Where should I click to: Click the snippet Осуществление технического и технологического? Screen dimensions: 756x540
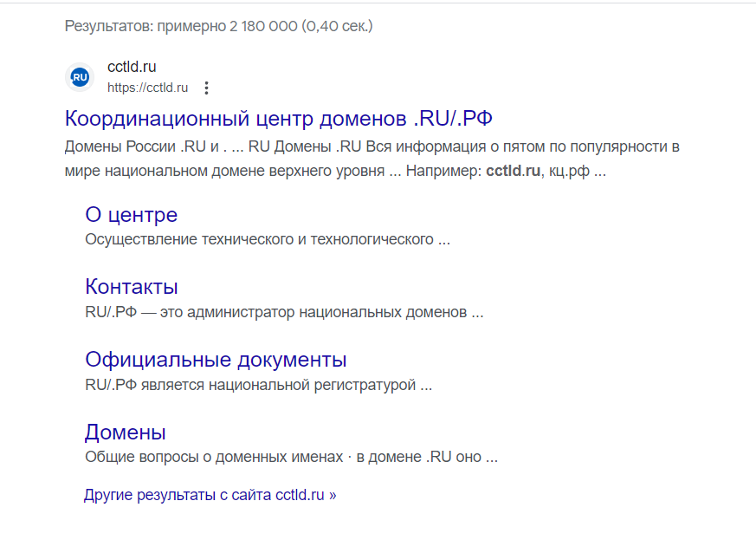pos(268,240)
